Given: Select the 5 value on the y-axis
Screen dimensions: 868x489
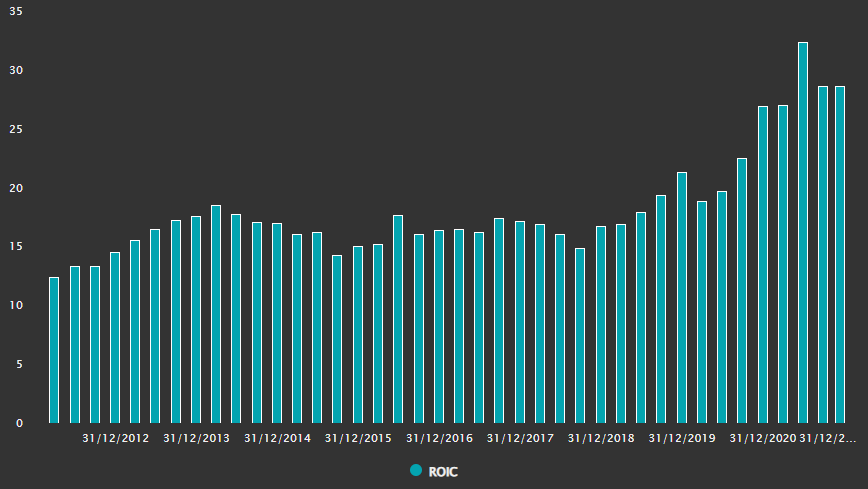Looking at the screenshot, I should point(19,364).
